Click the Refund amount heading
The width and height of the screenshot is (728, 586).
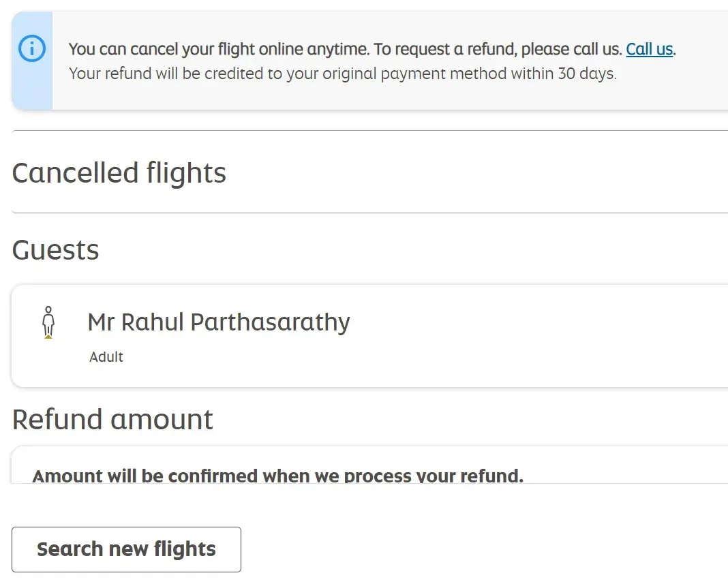(x=113, y=419)
